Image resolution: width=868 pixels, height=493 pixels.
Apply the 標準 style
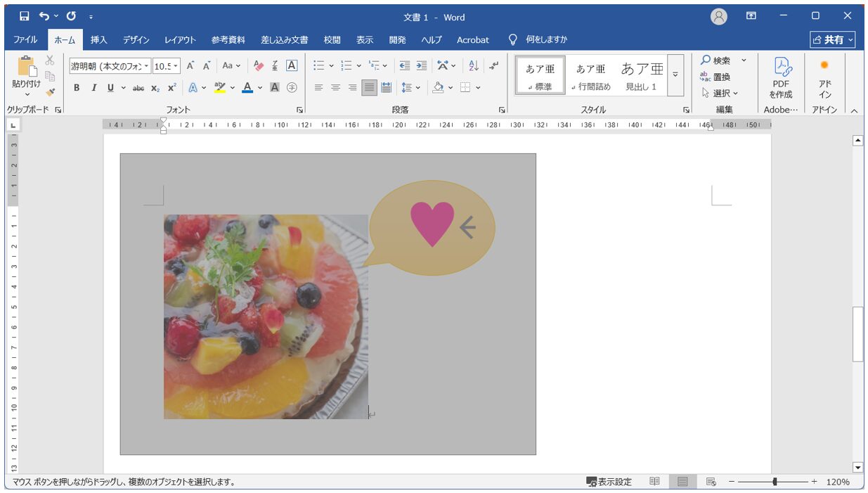point(540,75)
